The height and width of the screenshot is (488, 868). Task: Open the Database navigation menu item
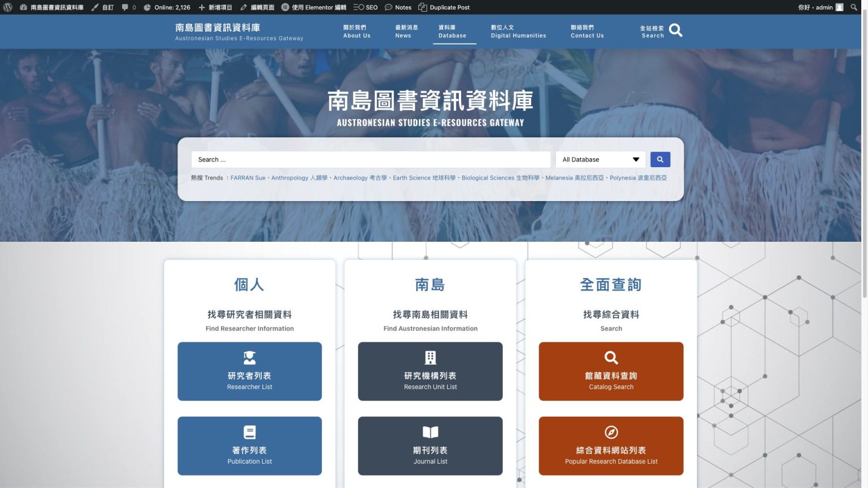click(x=452, y=32)
